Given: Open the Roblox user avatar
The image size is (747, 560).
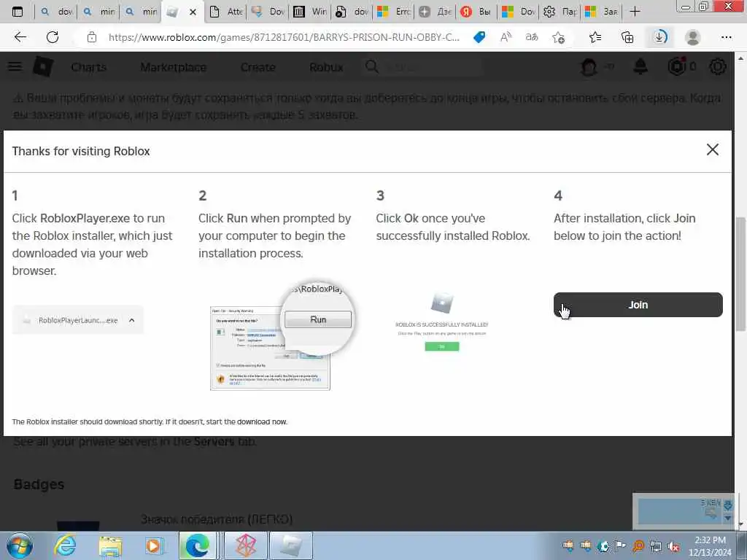Looking at the screenshot, I should [x=589, y=67].
